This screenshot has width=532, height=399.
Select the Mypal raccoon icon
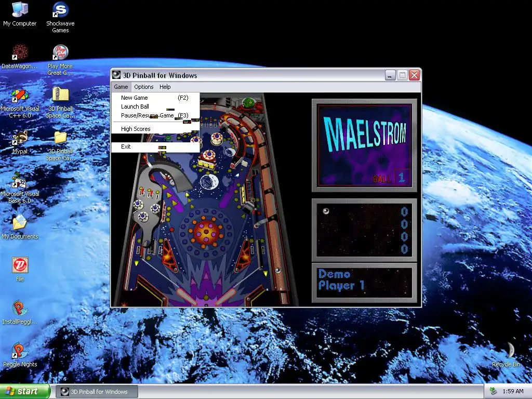tap(20, 142)
